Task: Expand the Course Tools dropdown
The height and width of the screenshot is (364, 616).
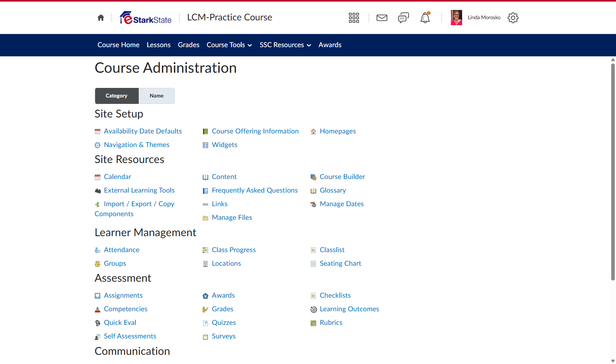Action: (x=229, y=45)
